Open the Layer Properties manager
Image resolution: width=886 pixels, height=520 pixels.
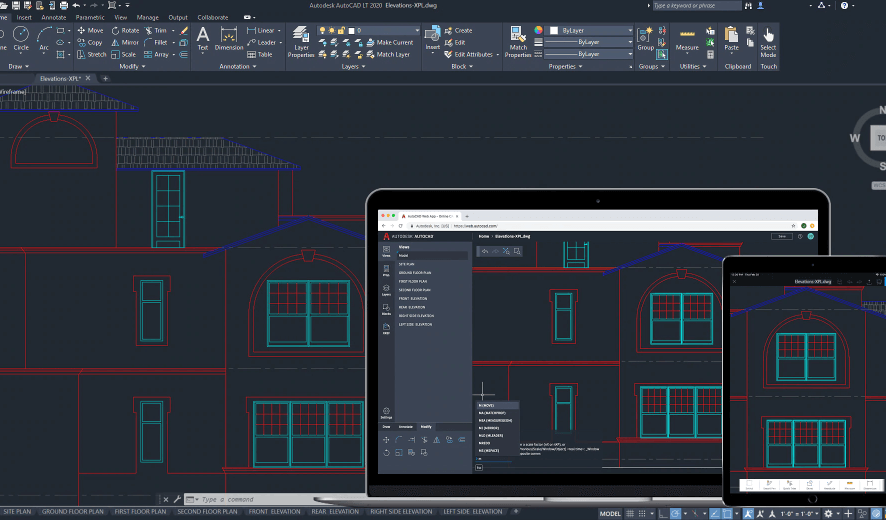click(301, 42)
